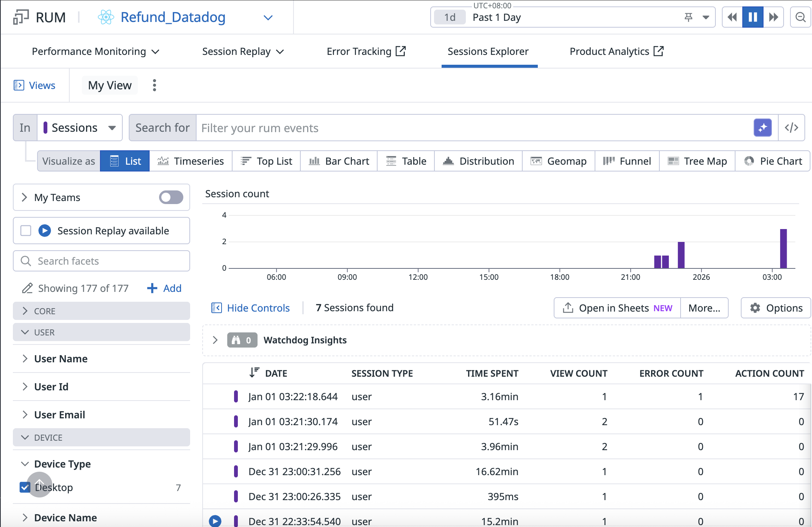Click the zoom out magnifier icon

[x=800, y=17]
